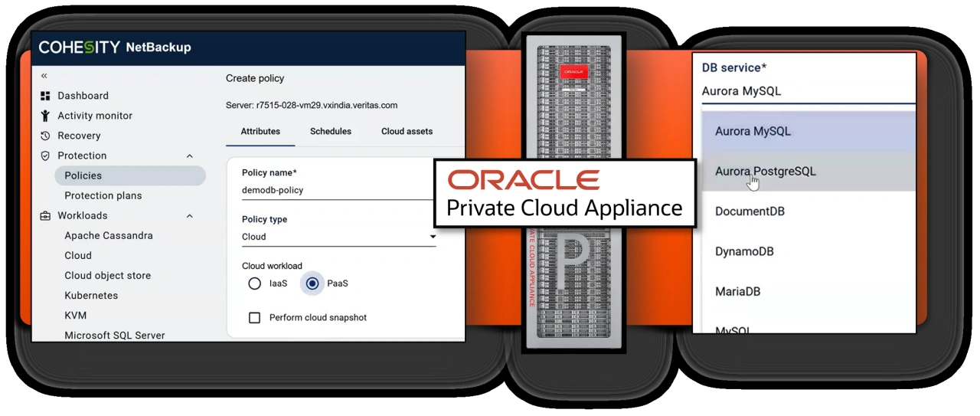Collapse the sidebar with double-chevron icon
This screenshot has width=980, height=416.
[44, 76]
